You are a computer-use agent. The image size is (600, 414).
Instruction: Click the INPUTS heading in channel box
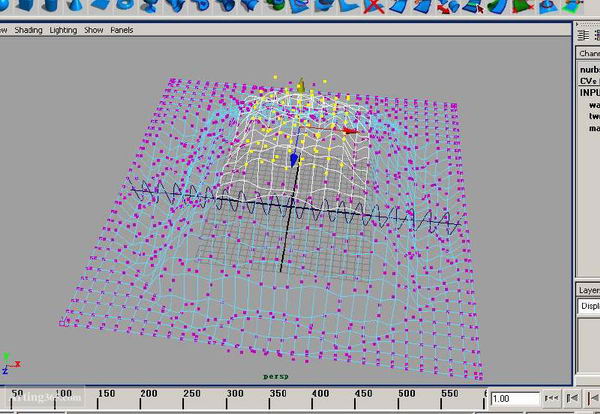click(x=590, y=93)
